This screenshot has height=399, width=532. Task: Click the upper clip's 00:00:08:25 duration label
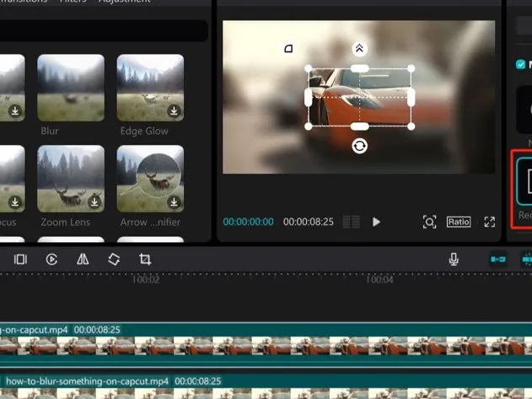pos(97,330)
